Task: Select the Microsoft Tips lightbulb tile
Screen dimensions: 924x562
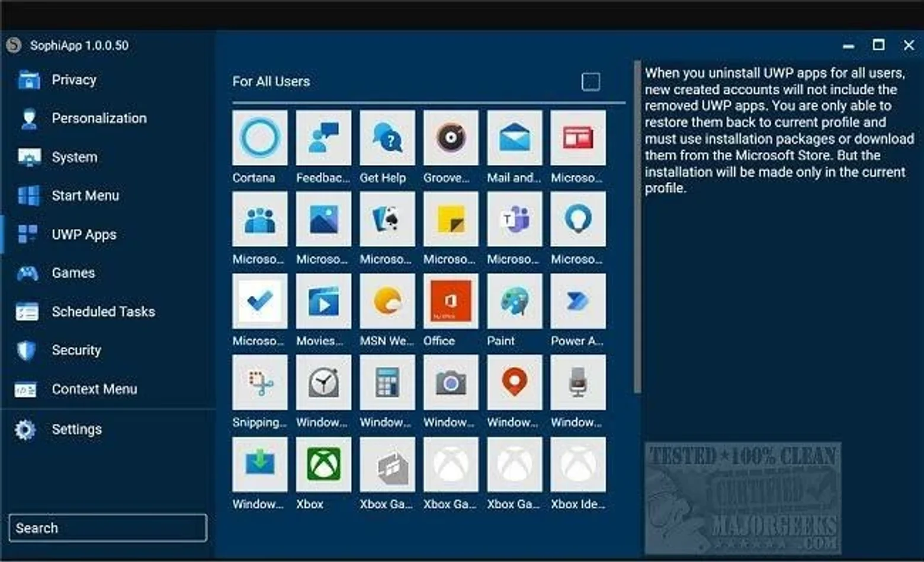Action: pyautogui.click(x=578, y=219)
